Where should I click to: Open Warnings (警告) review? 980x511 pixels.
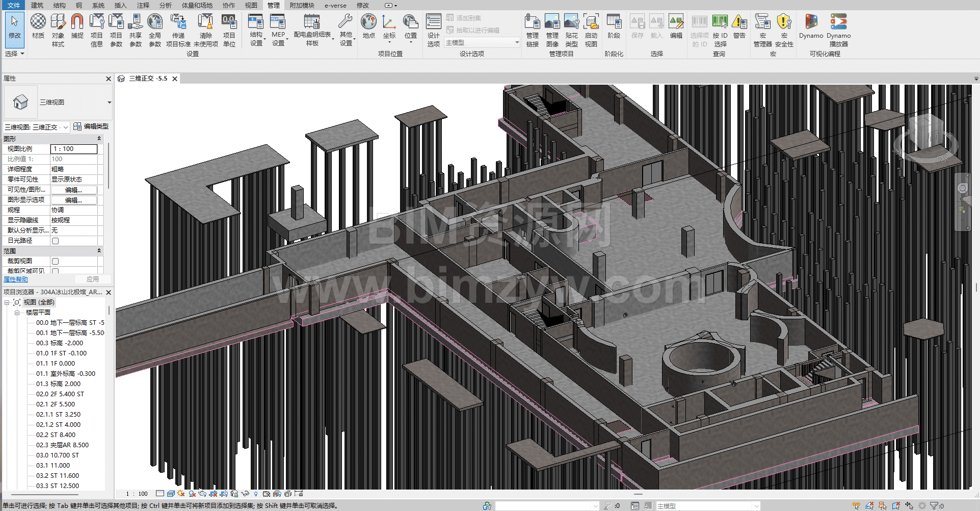[739, 27]
